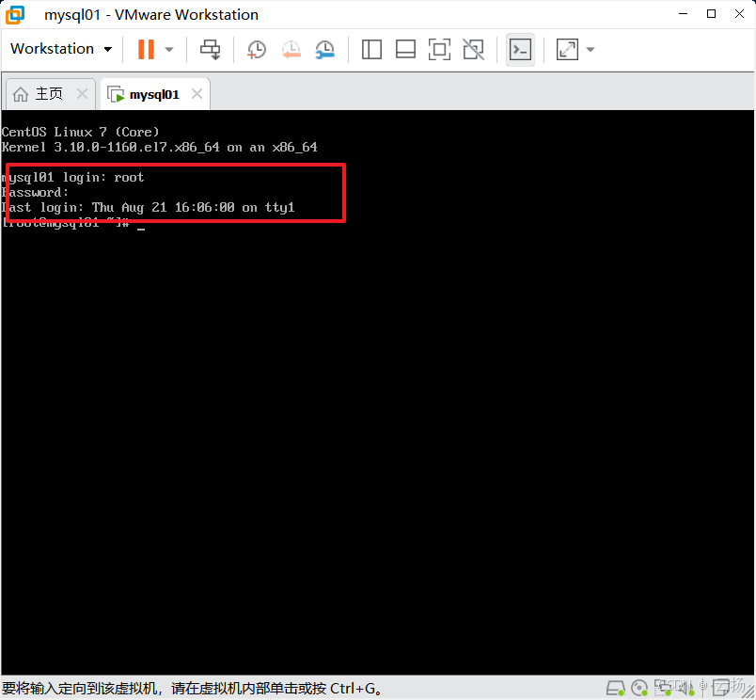Toggle the thumbnail bar icon
Screen dimensions: 756x700
point(405,49)
